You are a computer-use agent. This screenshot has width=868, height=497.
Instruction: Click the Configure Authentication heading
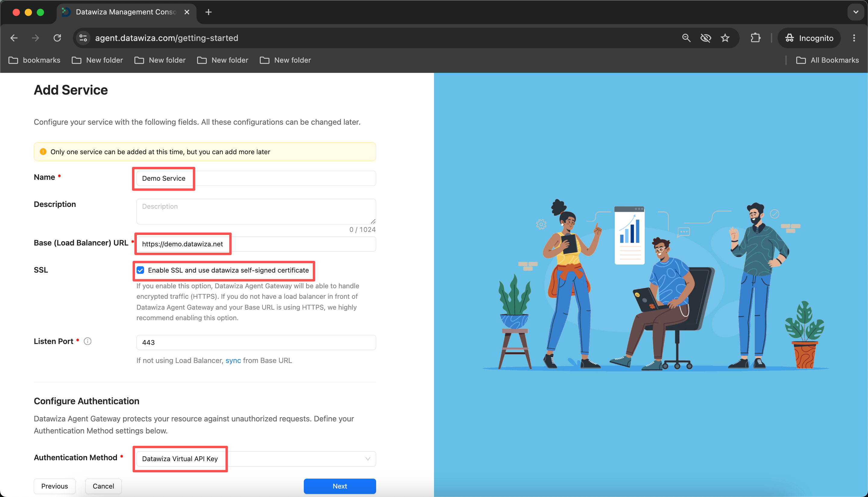pos(86,401)
